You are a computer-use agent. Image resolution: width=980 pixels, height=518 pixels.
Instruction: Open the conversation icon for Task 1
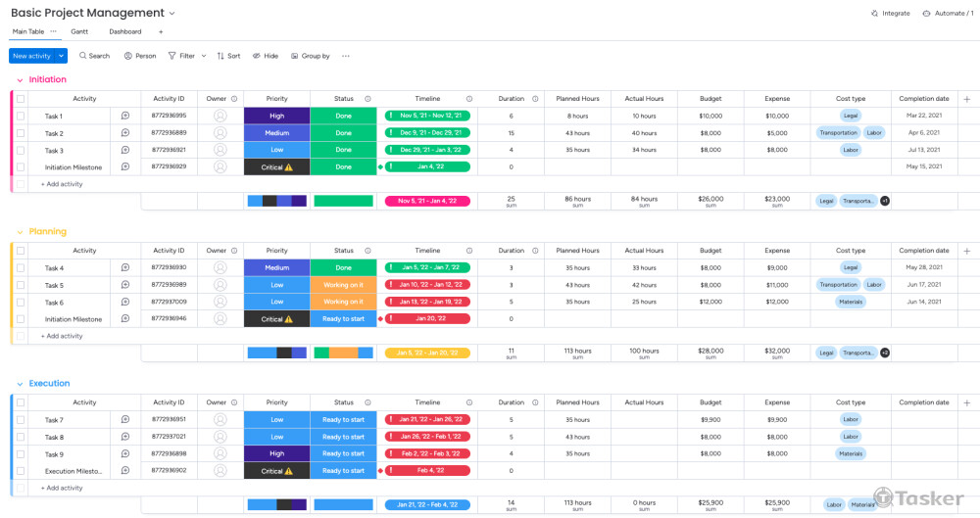(125, 117)
